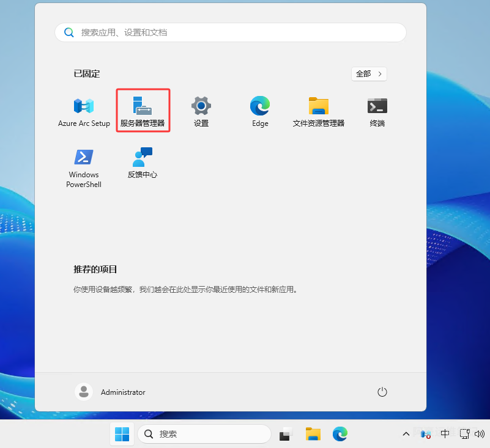Click the taskbar 搜索 box
Viewport: 490px width, 448px height.
[x=204, y=434]
